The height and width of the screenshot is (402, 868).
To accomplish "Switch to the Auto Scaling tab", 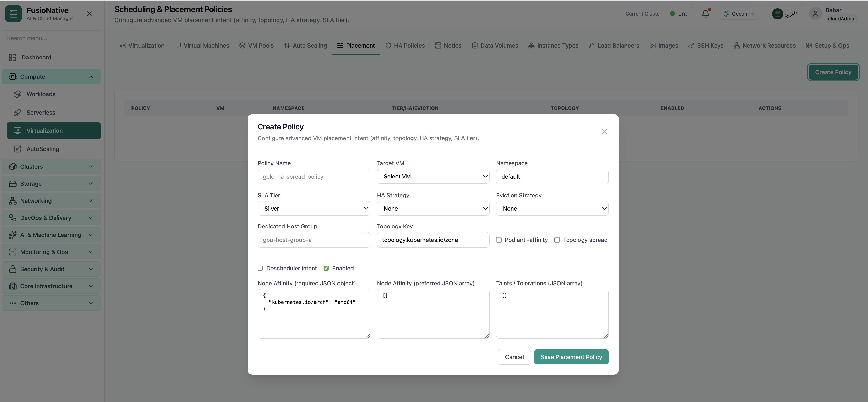I will coord(305,46).
